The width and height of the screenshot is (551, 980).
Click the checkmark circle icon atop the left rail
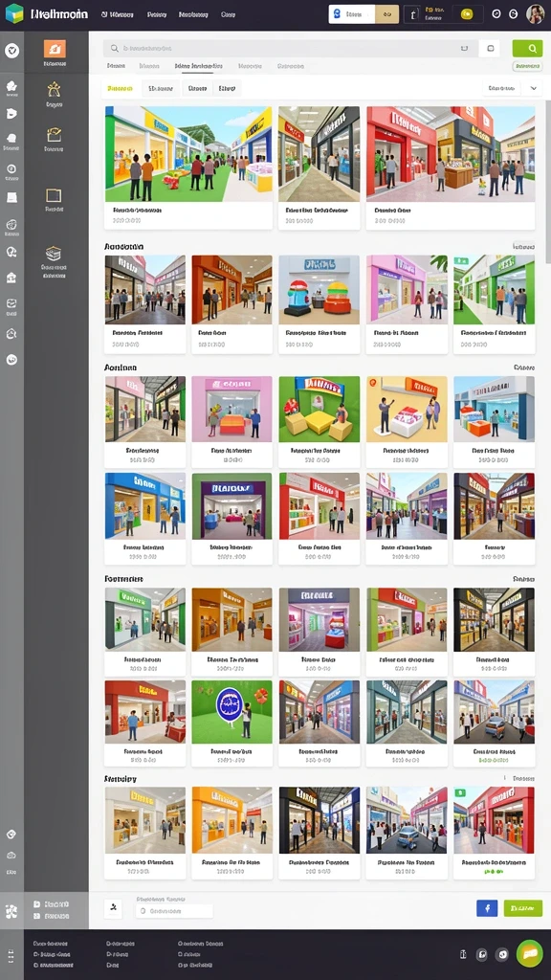point(11,51)
